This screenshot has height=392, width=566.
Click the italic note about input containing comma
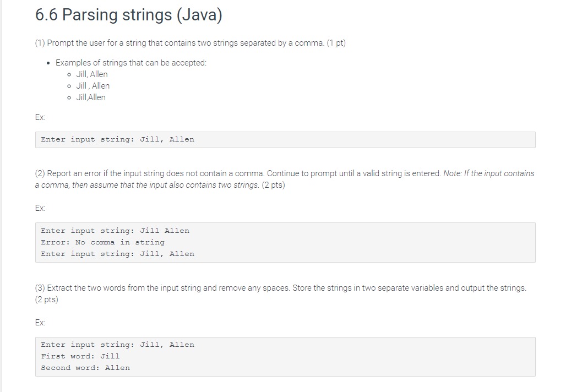pos(285,179)
